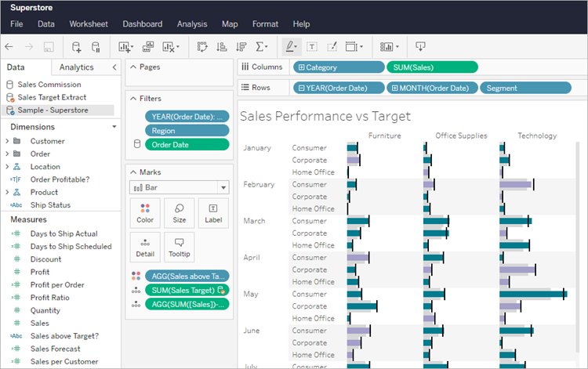Screen dimensions: 588x369
Task: Collapse the Marks card
Action: click(133, 172)
